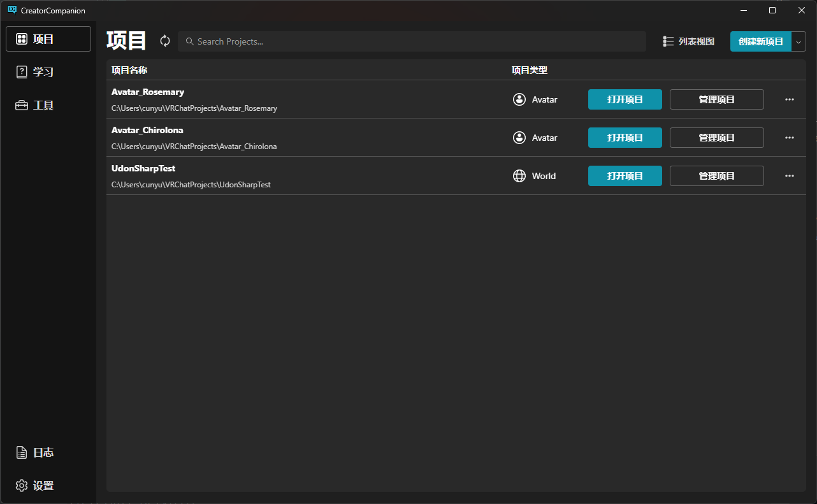This screenshot has width=817, height=504.
Task: Open more options menu for UdonSharpTest
Action: 789,176
